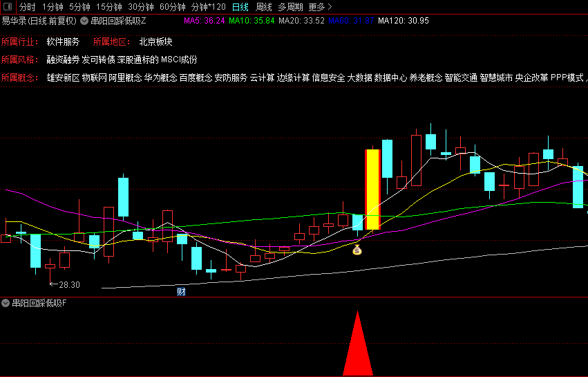588x377 pixels.
Task: Click the 财 financial report marker
Action: [181, 292]
